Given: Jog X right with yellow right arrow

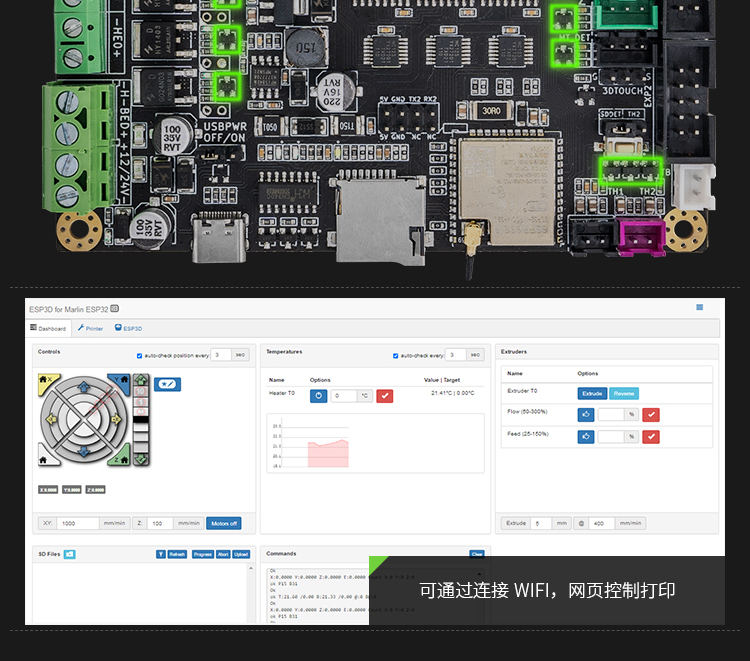Looking at the screenshot, I should click(x=116, y=419).
